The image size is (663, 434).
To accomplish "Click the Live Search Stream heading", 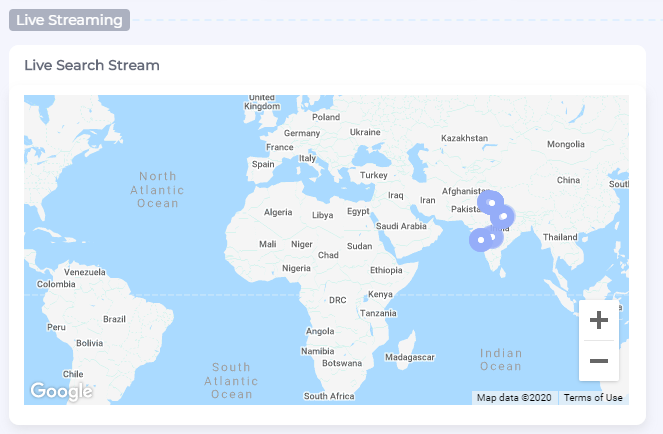I will tap(92, 65).
